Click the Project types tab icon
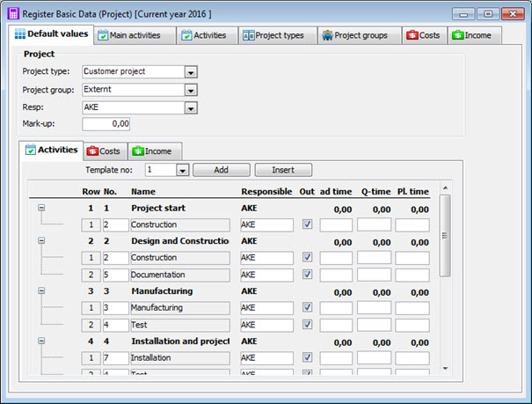Image resolution: width=532 pixels, height=404 pixels. (x=248, y=35)
